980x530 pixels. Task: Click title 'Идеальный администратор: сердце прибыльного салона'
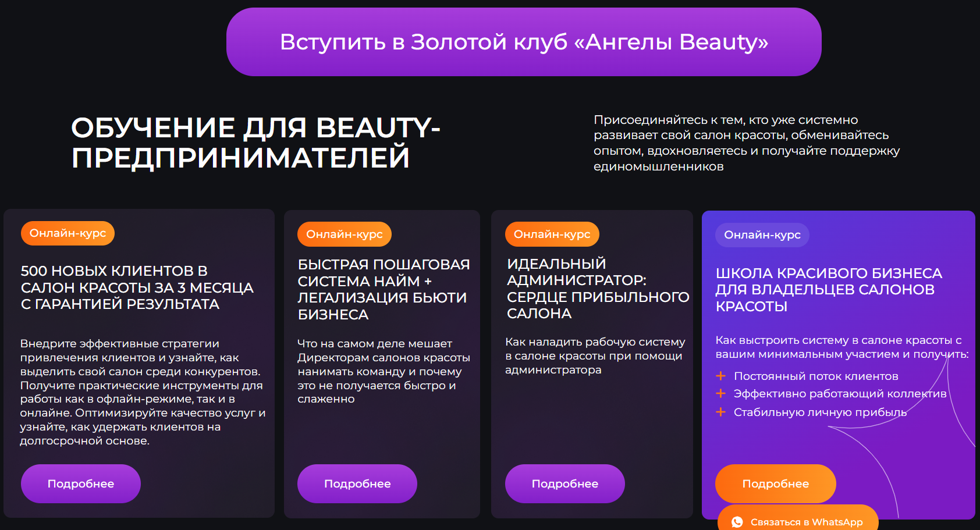[x=598, y=289]
